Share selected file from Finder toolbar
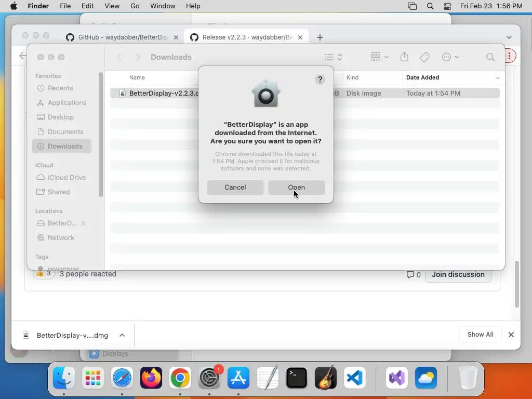Image resolution: width=532 pixels, height=399 pixels. pyautogui.click(x=404, y=57)
